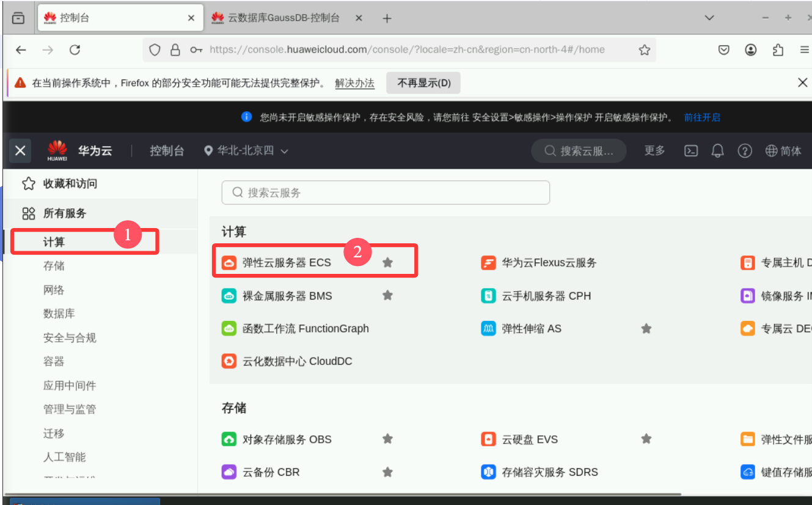Close the service menu with X icon

[x=20, y=150]
